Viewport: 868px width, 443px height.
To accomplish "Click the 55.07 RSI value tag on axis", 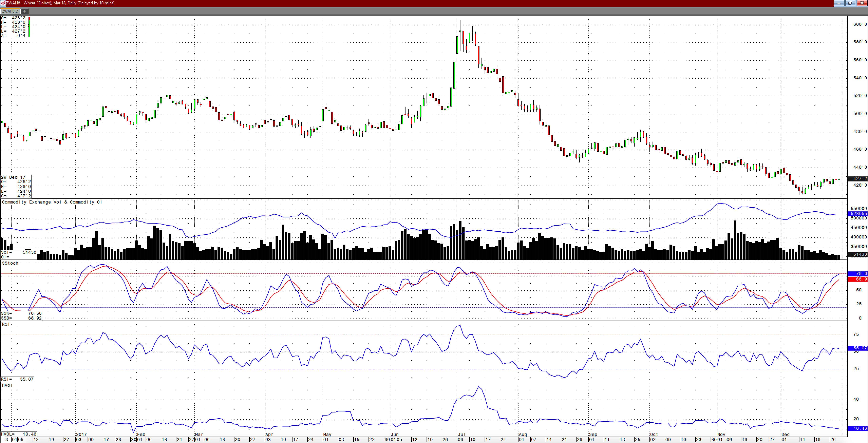I will pyautogui.click(x=857, y=348).
